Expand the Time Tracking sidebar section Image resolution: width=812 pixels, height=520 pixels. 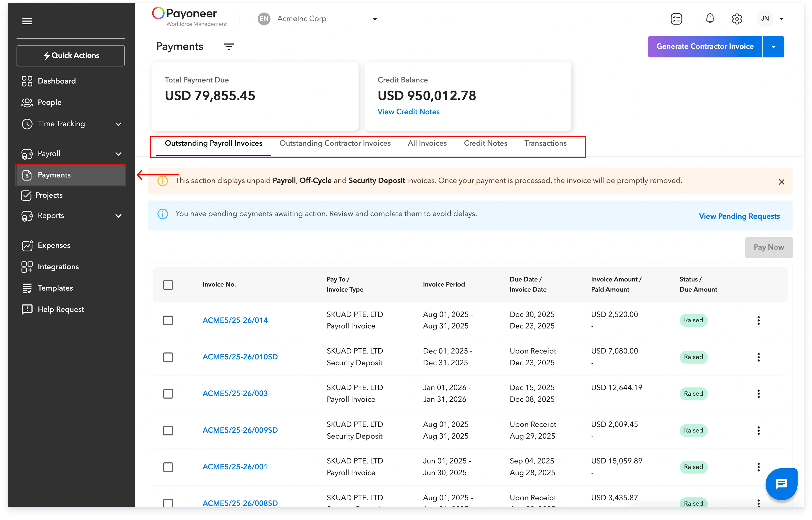[x=119, y=124]
